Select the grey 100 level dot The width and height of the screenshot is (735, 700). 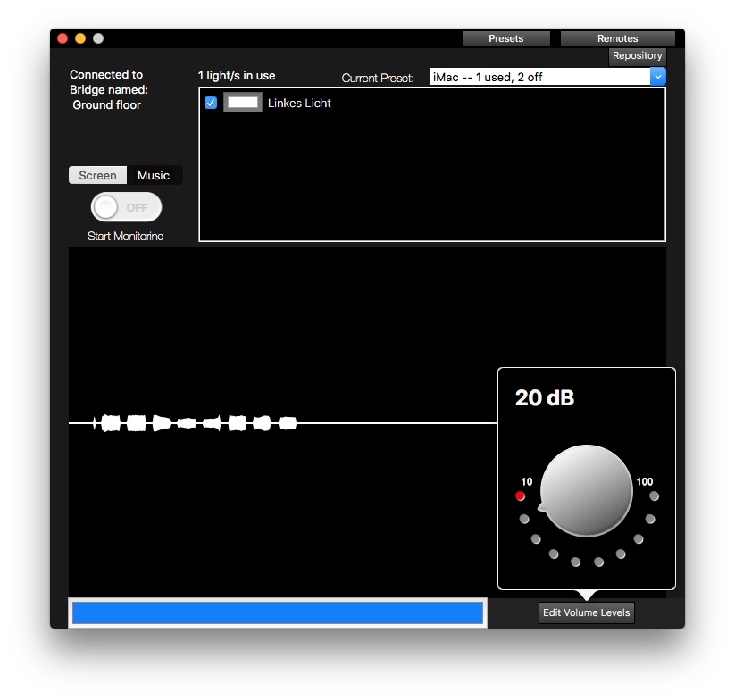(654, 496)
